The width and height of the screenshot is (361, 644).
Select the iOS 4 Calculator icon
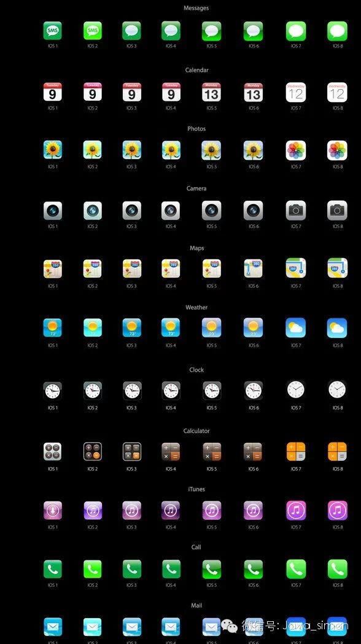point(171,452)
